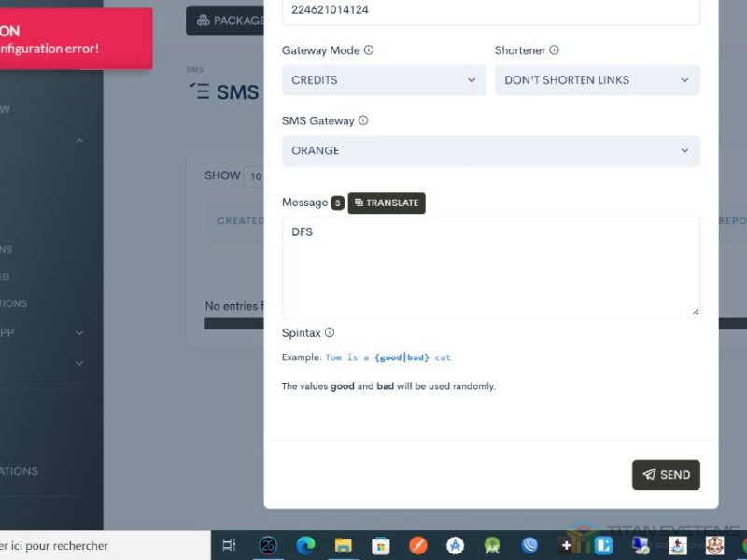Open File Explorer from the taskbar
The image size is (747, 560).
(x=343, y=545)
